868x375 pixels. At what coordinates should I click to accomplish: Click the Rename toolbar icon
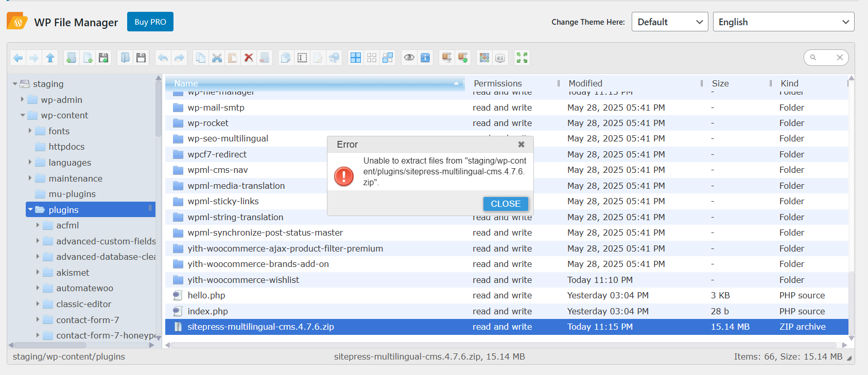(302, 58)
